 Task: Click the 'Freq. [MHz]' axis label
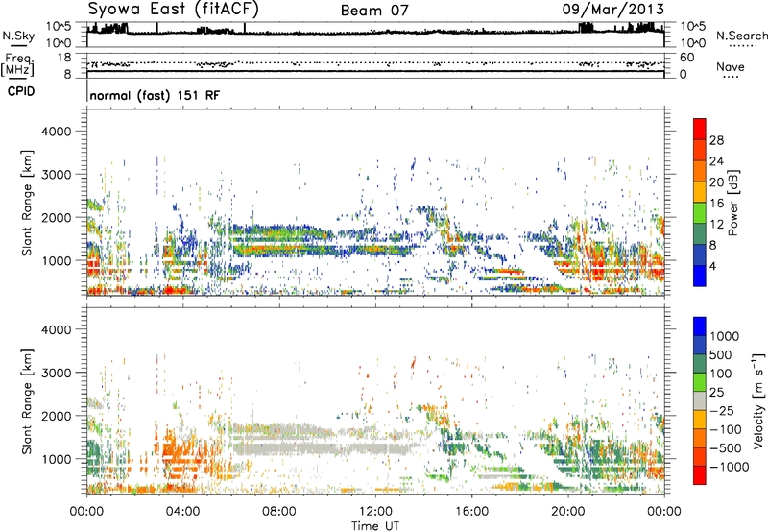(17, 65)
